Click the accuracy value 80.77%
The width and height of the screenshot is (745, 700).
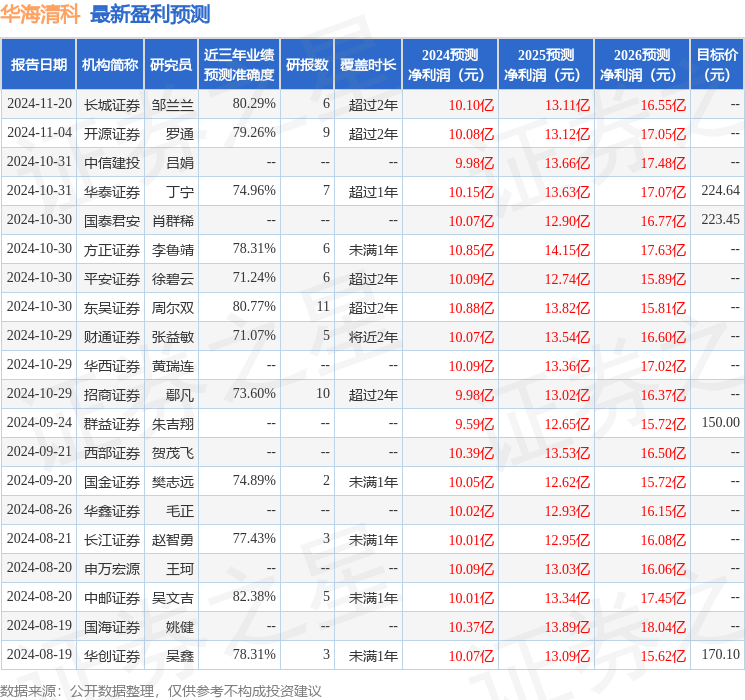tap(254, 307)
